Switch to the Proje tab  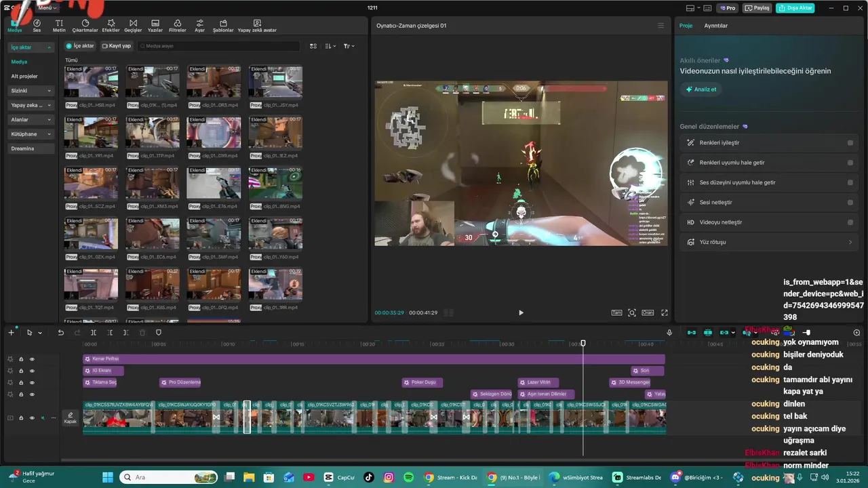[x=686, y=26]
